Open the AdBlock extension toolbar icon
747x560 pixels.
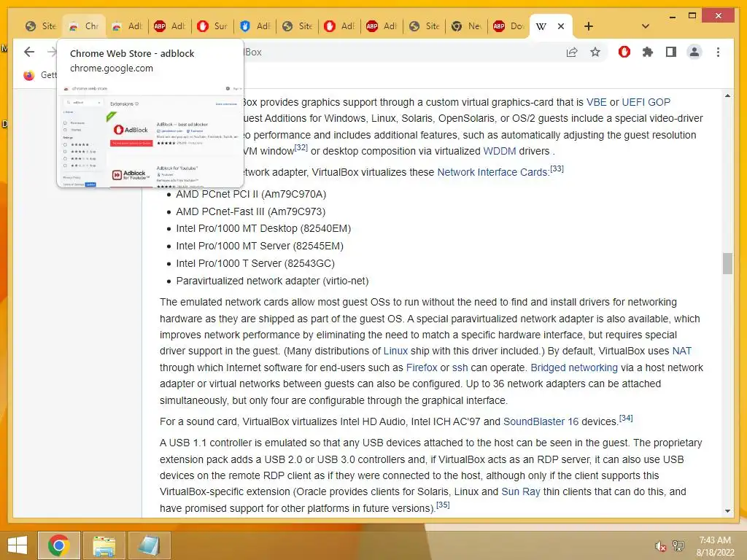624,52
